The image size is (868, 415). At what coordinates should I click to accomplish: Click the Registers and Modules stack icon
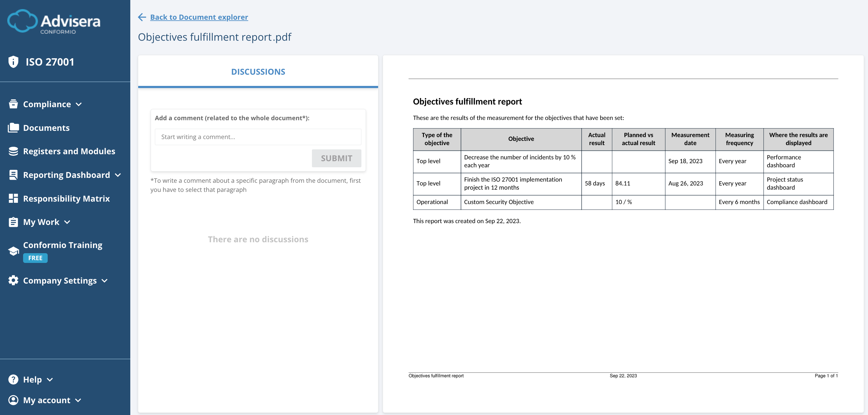(13, 151)
